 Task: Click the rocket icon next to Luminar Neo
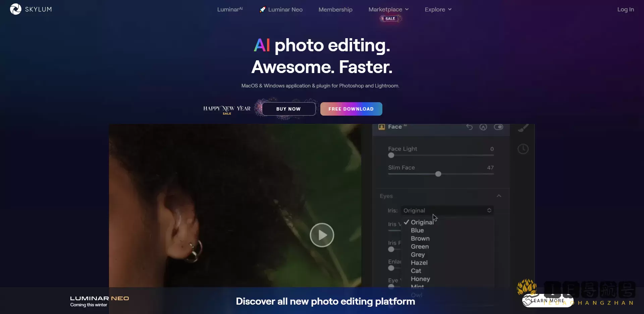tap(263, 9)
